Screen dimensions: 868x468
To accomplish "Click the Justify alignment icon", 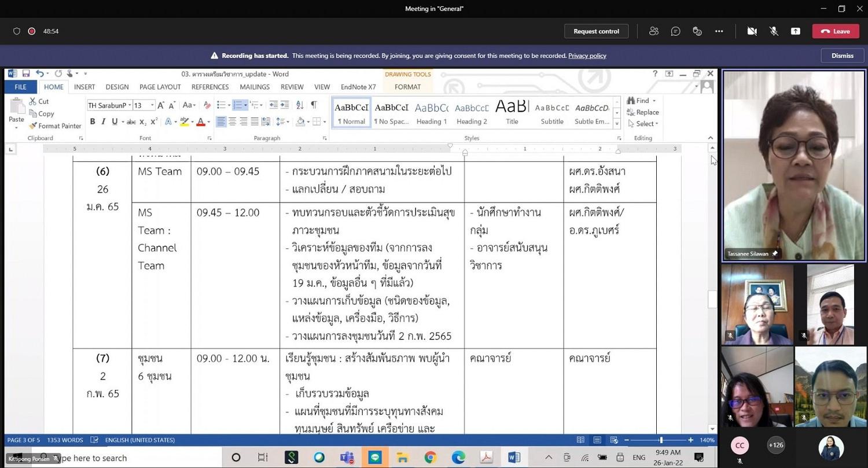I will pyautogui.click(x=255, y=121).
